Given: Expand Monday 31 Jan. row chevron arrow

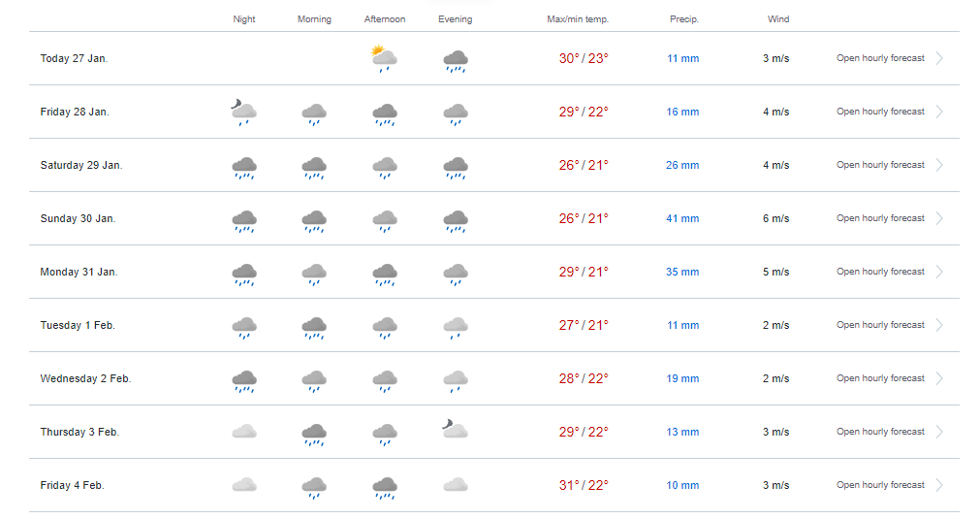Looking at the screenshot, I should coord(938,272).
